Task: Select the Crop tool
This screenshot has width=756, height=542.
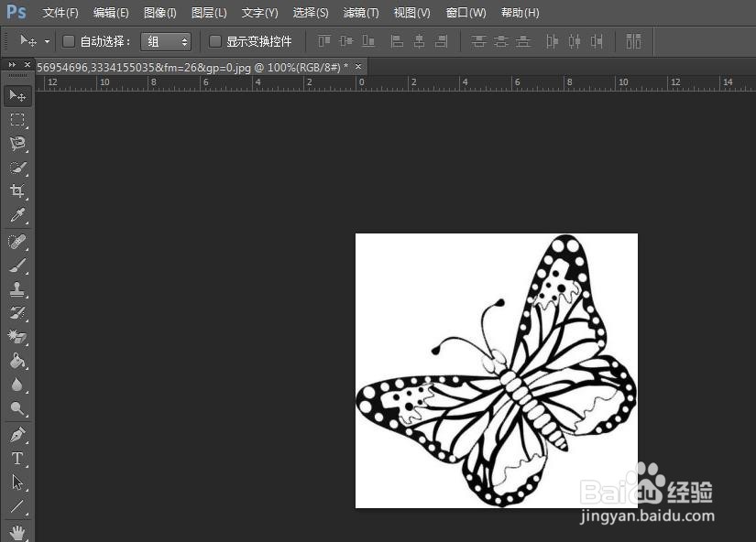Action: point(17,191)
